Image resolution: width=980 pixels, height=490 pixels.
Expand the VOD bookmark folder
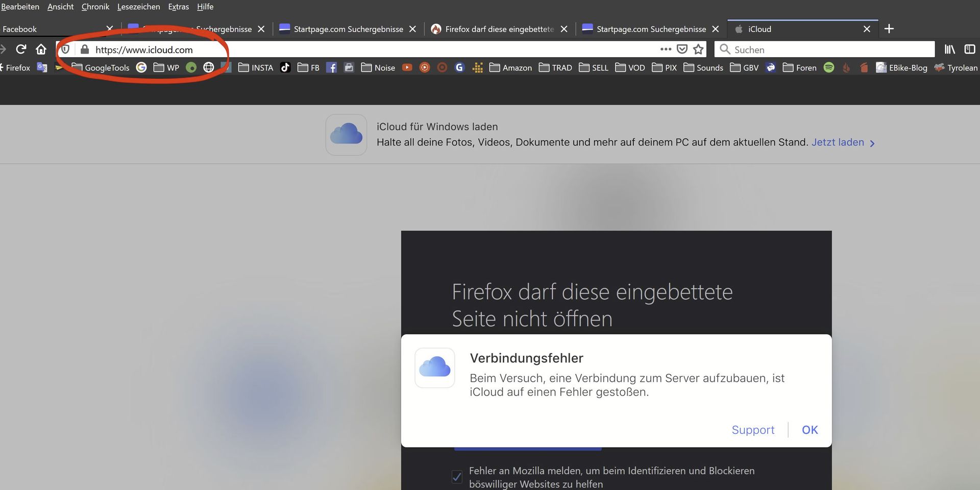point(630,67)
